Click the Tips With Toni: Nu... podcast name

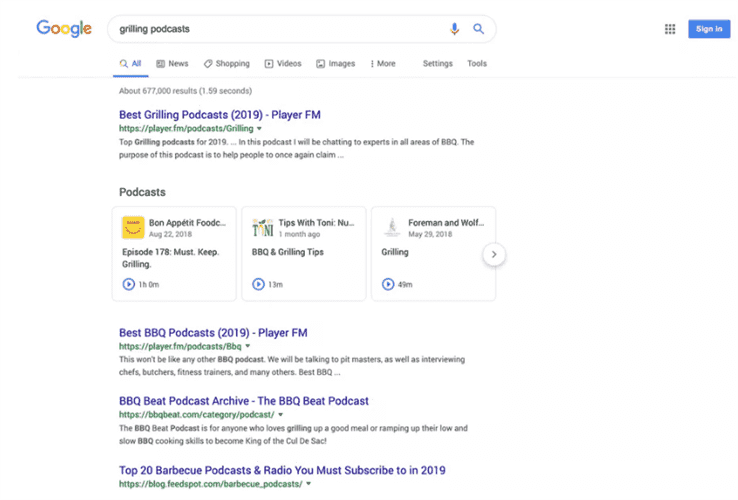coord(316,223)
